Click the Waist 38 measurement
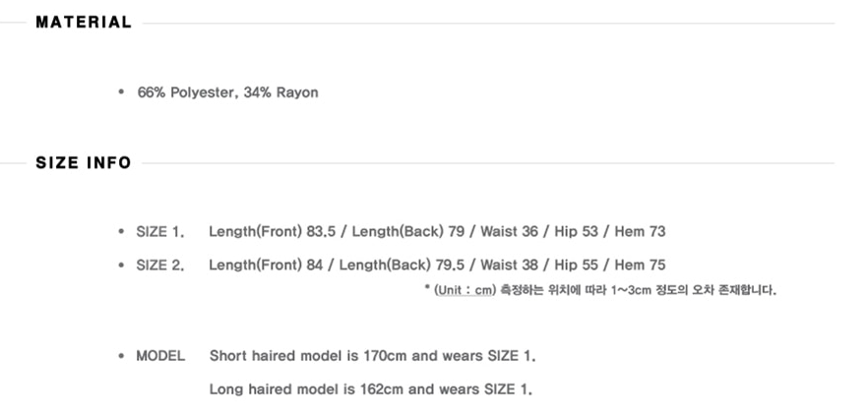868x417 pixels. point(512,265)
